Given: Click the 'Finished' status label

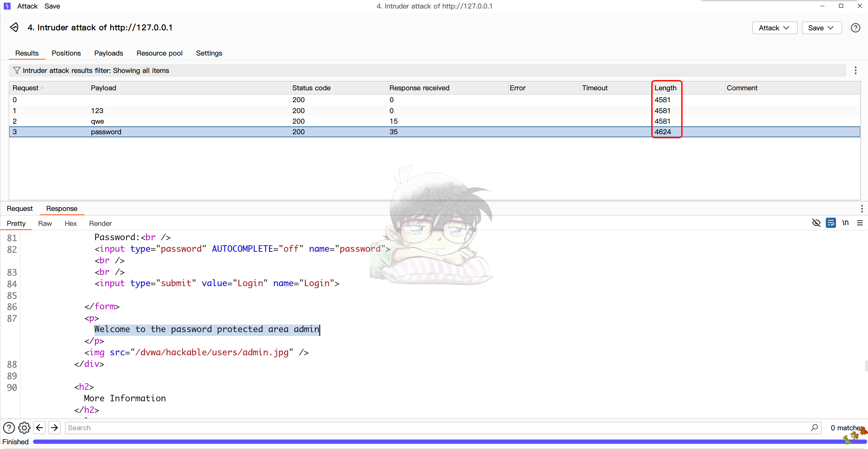Looking at the screenshot, I should pos(15,442).
